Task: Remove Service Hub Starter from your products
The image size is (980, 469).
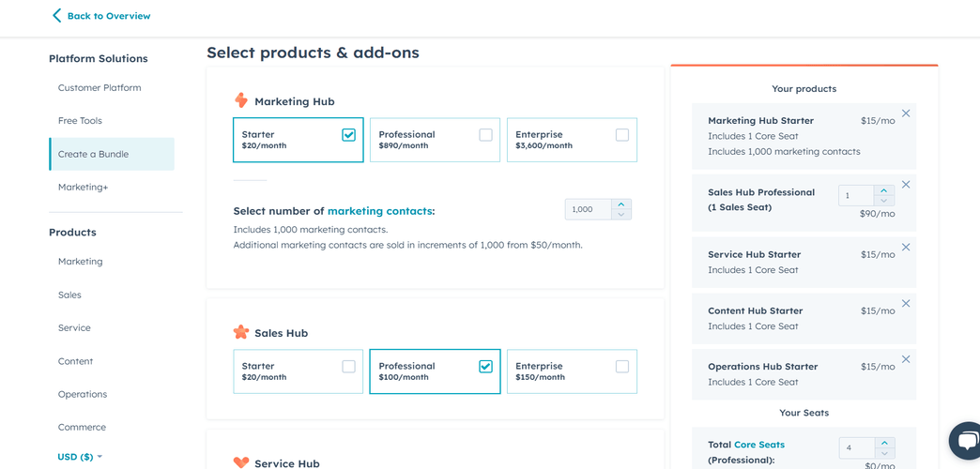Action: coord(906,247)
